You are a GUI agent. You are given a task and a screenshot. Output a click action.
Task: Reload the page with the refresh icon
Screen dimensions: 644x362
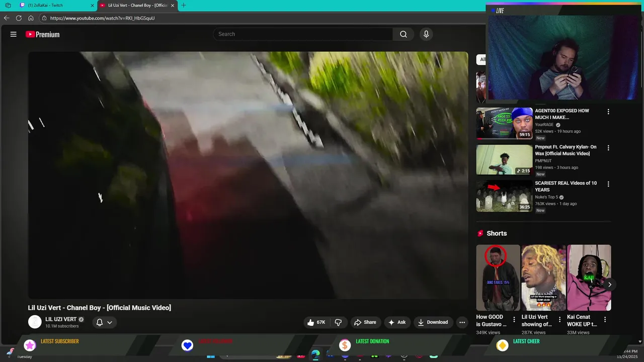point(19,18)
